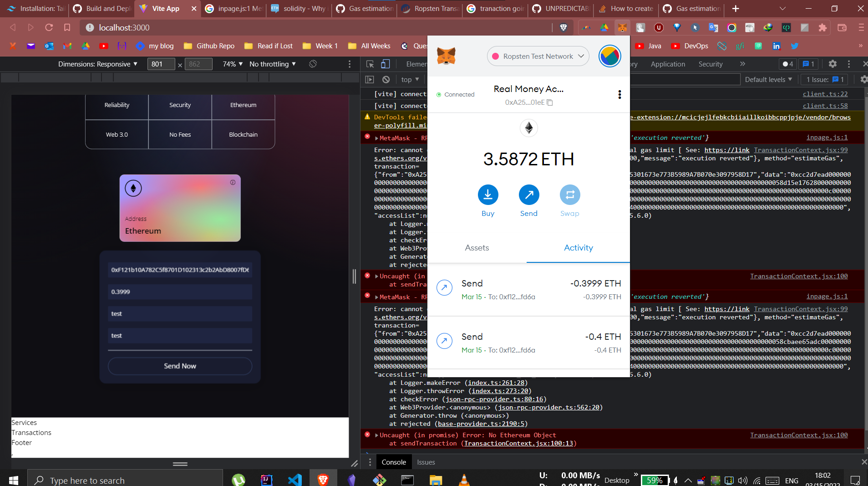This screenshot has width=868, height=486.
Task: Copy the wallet address 0xA25...01eE
Action: point(551,102)
